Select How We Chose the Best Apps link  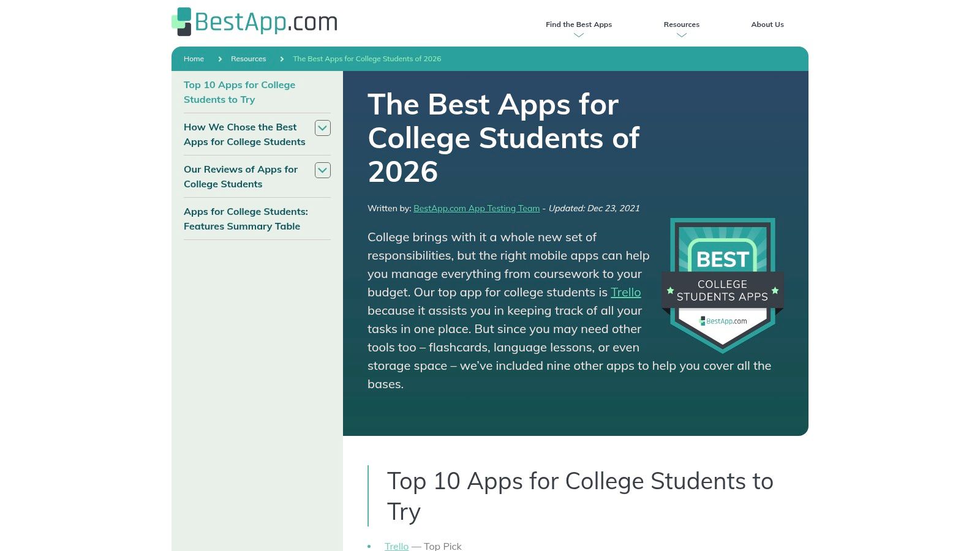(x=244, y=135)
